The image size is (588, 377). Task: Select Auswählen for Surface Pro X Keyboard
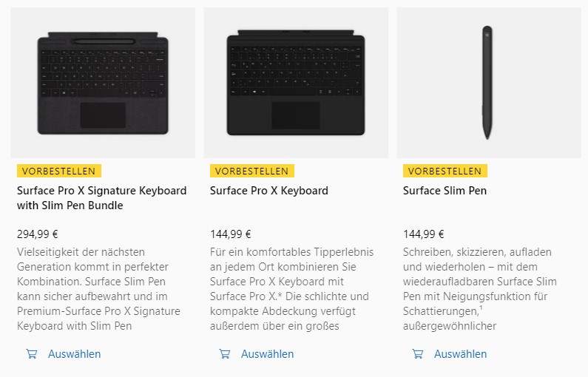click(x=268, y=354)
